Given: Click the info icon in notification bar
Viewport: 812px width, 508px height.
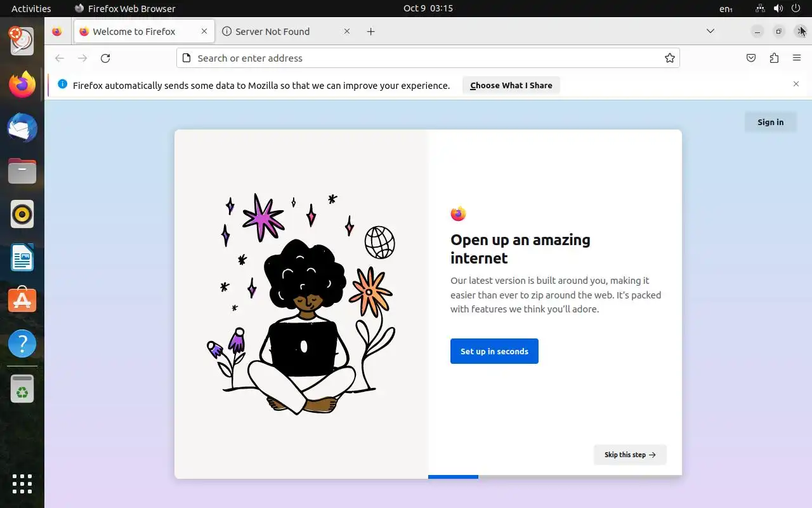Looking at the screenshot, I should [62, 84].
